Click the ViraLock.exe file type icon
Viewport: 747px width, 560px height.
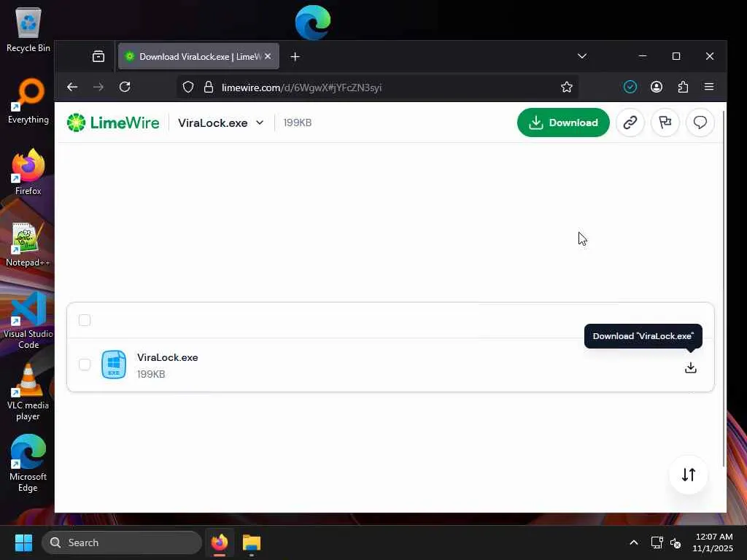click(114, 365)
